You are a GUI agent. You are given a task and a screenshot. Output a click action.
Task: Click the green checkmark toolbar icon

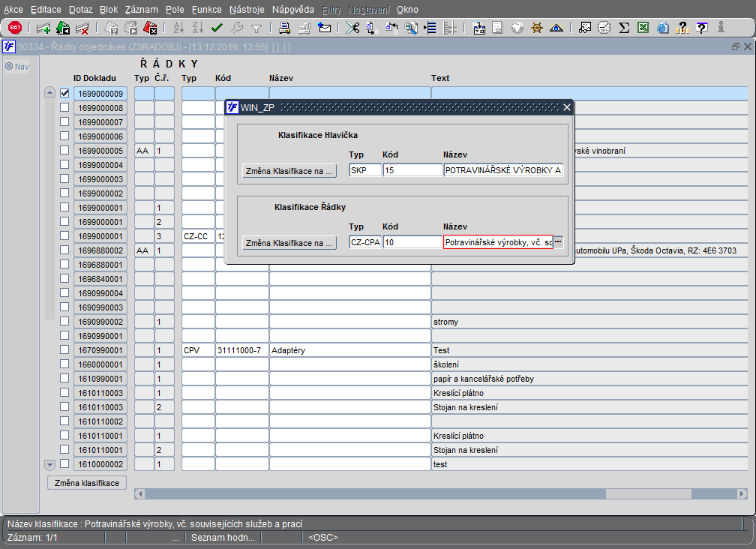[x=217, y=28]
